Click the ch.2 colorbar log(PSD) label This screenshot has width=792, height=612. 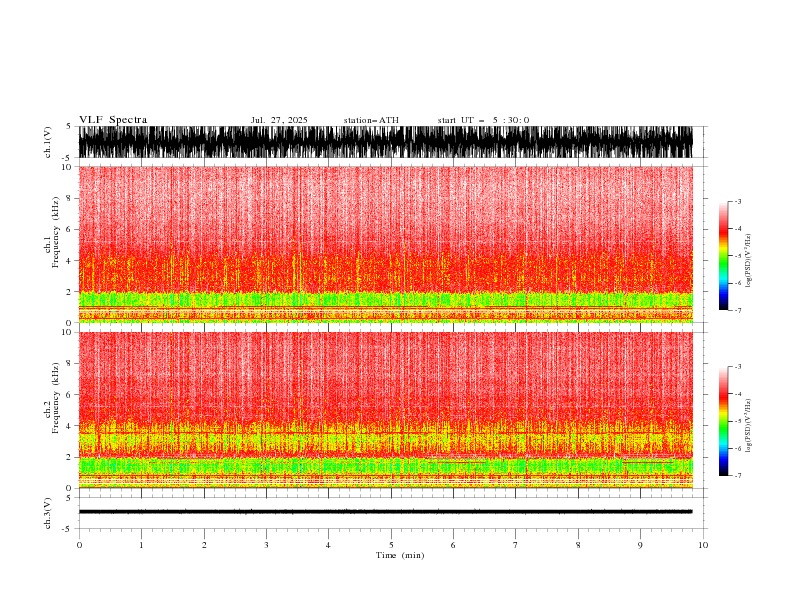click(748, 426)
